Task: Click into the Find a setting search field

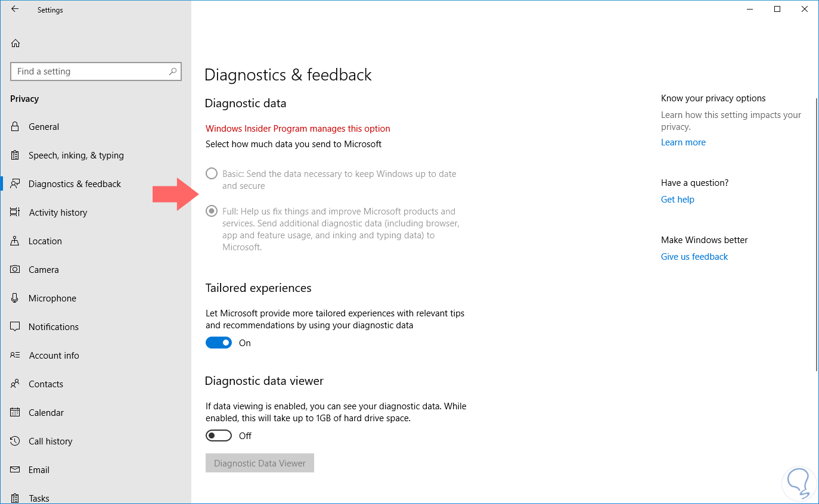Action: tap(96, 71)
